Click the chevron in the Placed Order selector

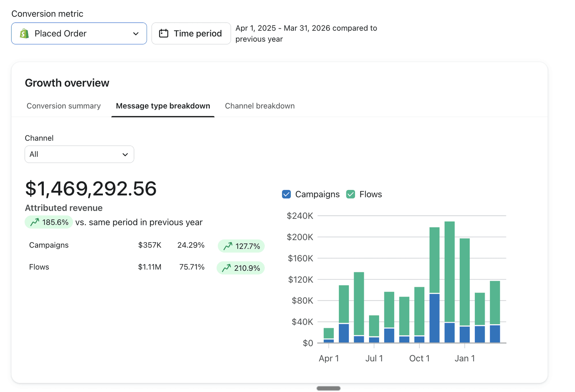(x=136, y=34)
